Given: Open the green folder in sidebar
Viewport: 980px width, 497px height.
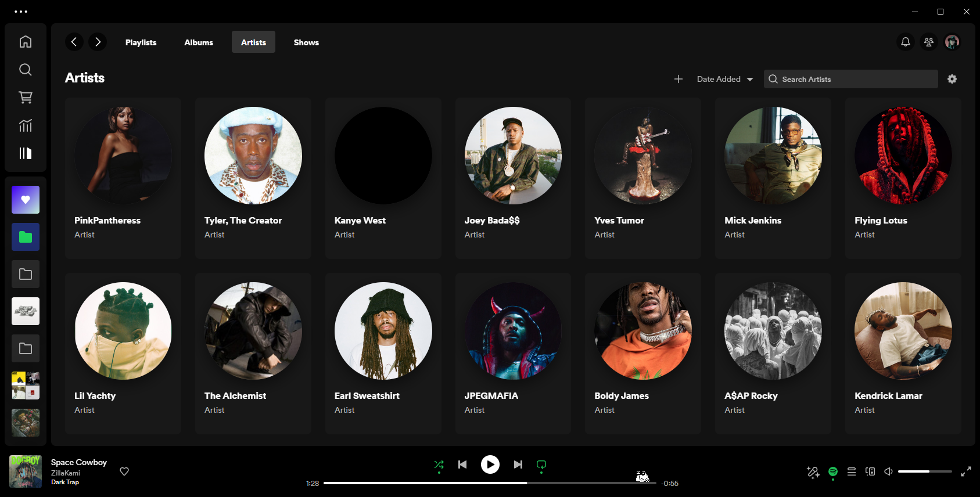Looking at the screenshot, I should pyautogui.click(x=26, y=237).
